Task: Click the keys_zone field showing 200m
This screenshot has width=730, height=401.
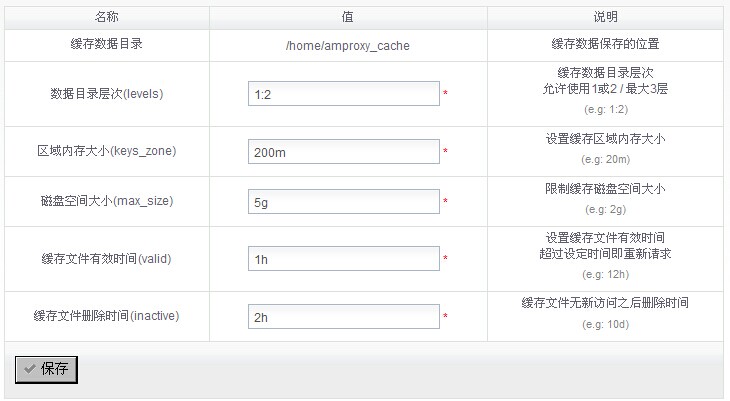Action: (343, 152)
